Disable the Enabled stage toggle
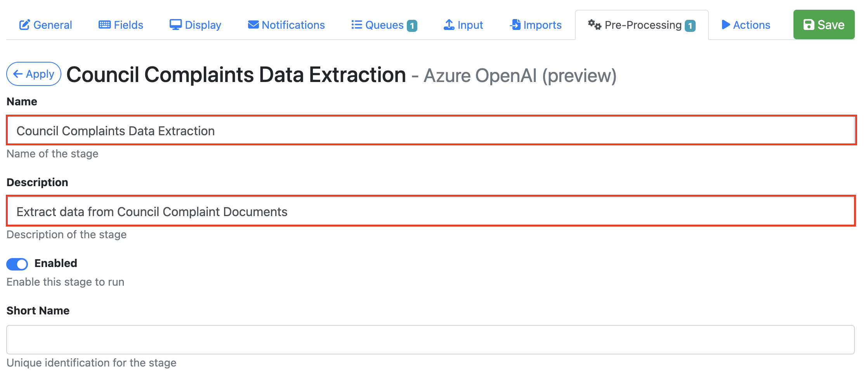The image size is (868, 377). (x=17, y=264)
